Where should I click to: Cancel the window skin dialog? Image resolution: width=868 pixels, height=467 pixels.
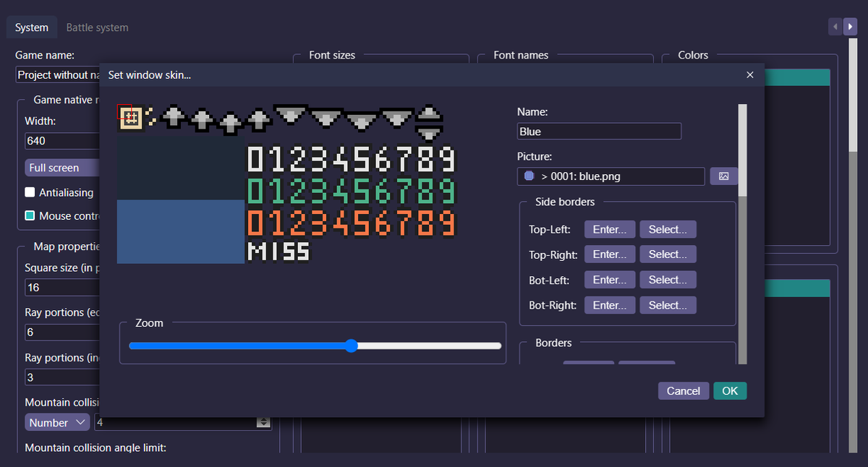coord(684,390)
